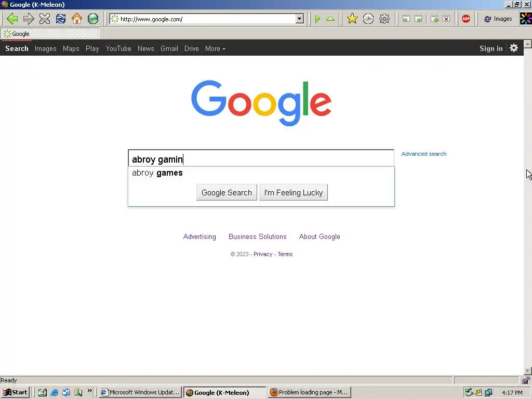Open News in Google's navigation bar

click(146, 48)
